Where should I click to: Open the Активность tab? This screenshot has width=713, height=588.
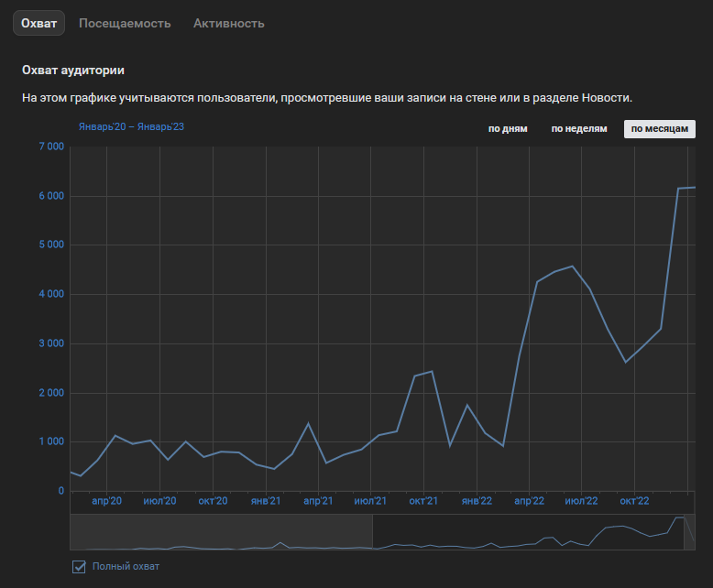228,23
